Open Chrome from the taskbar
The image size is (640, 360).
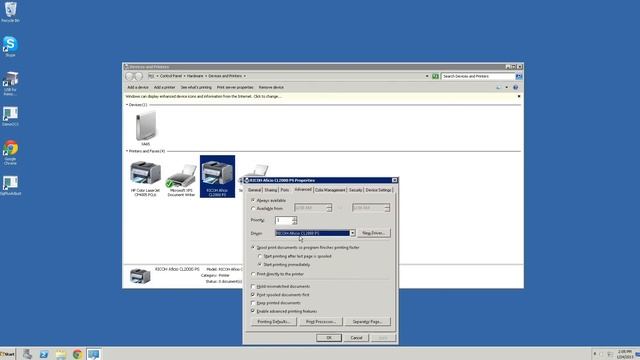(78, 354)
